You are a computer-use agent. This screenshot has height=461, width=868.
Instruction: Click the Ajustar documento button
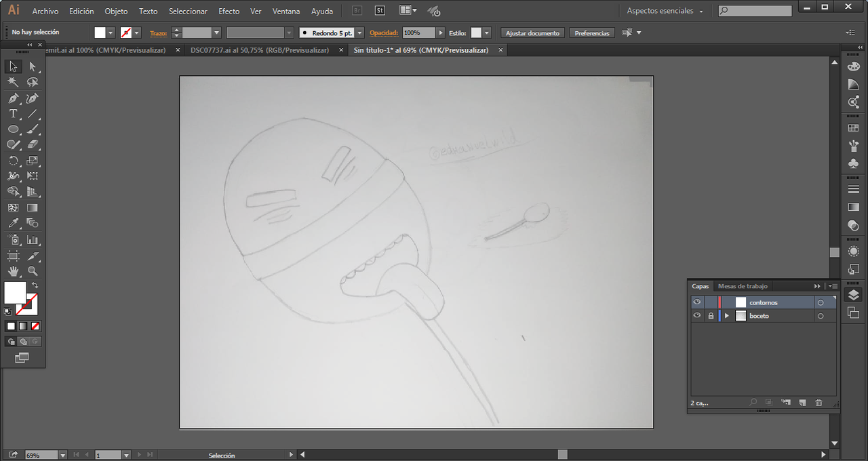pyautogui.click(x=533, y=33)
